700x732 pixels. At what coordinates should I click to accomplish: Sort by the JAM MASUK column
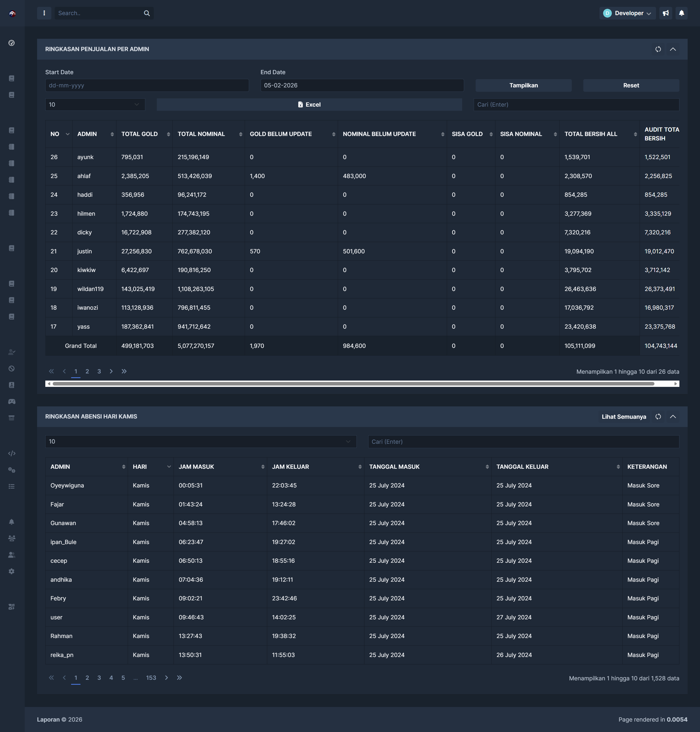point(220,467)
